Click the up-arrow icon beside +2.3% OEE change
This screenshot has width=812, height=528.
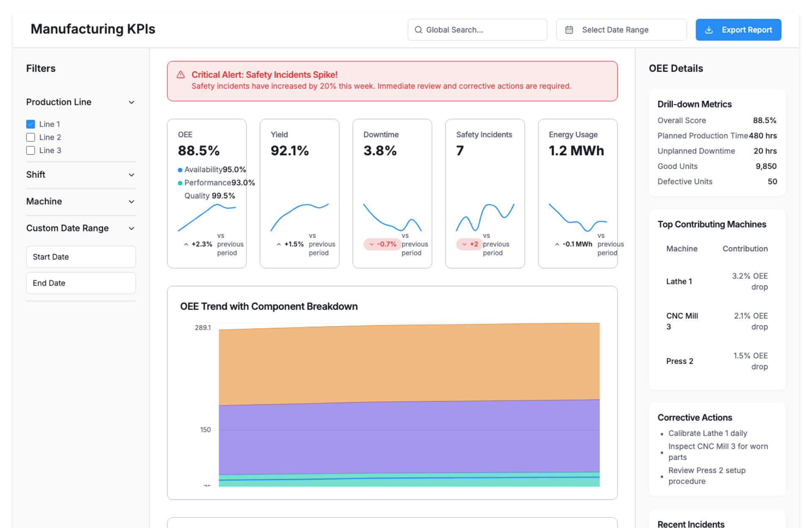(186, 245)
